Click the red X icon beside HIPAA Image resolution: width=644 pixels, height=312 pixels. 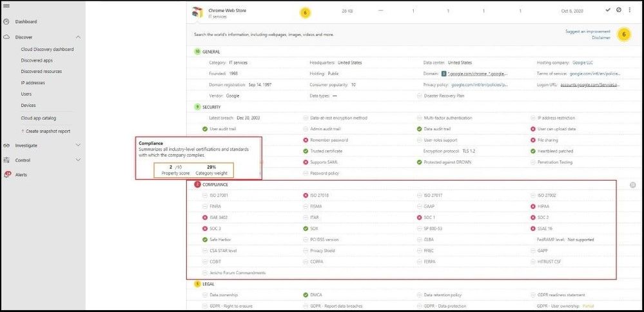click(x=533, y=206)
